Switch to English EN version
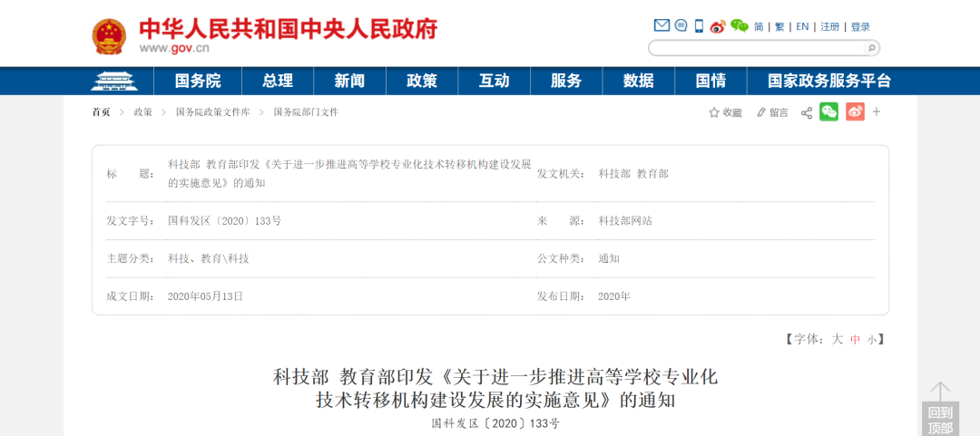980x436 pixels. 802,27
